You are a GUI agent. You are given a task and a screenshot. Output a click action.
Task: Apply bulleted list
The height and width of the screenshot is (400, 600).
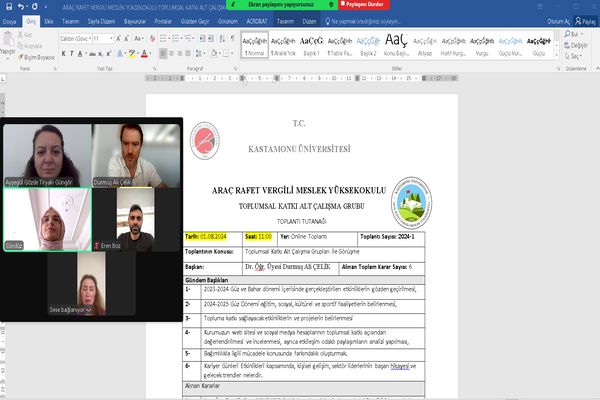coord(163,39)
